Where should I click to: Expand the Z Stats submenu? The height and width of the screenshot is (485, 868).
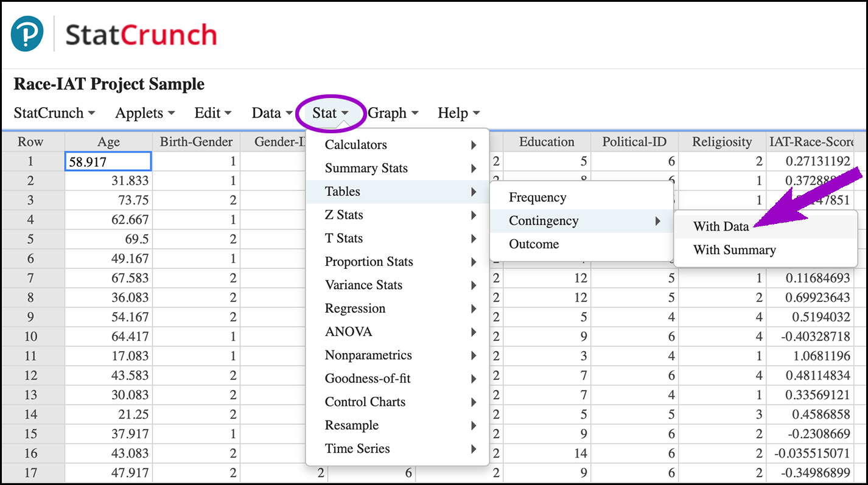coord(397,215)
